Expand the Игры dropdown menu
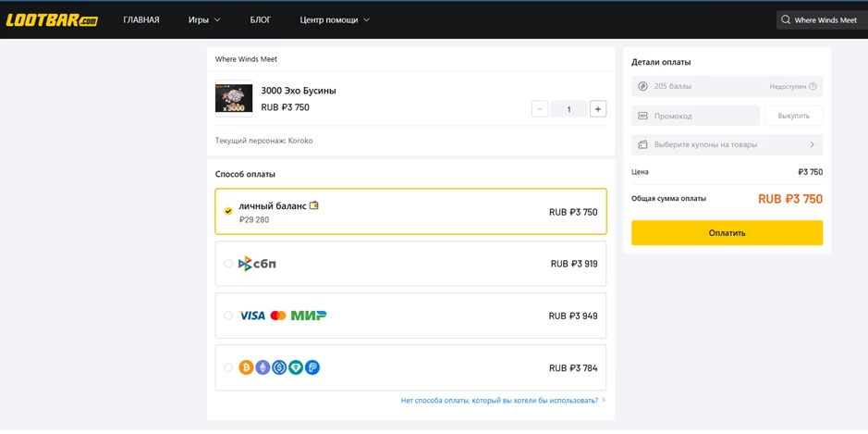This screenshot has width=868, height=434. pos(204,20)
